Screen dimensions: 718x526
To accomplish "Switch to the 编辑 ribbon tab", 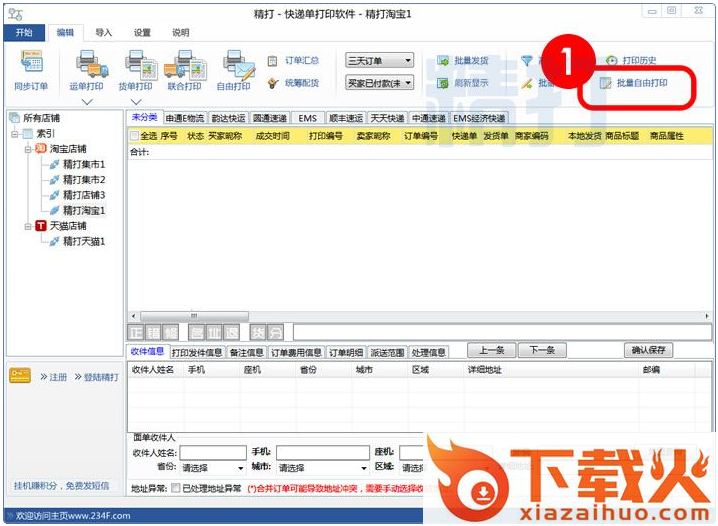I will coord(65,33).
